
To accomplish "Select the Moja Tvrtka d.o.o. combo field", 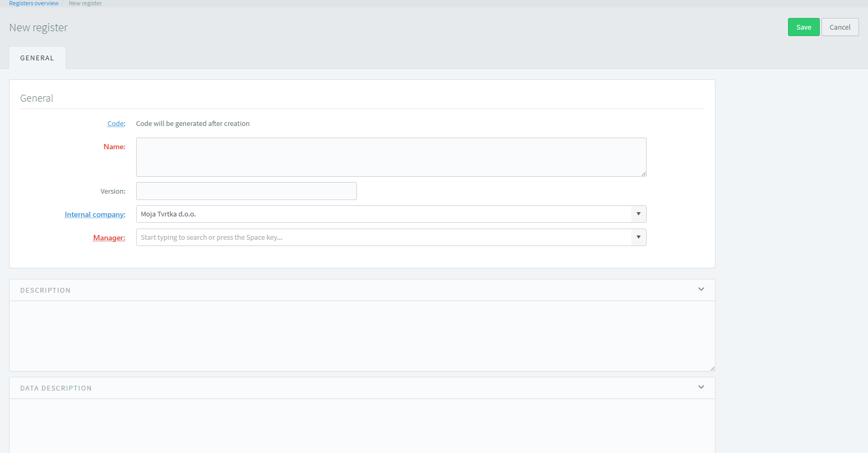I will coord(383,214).
